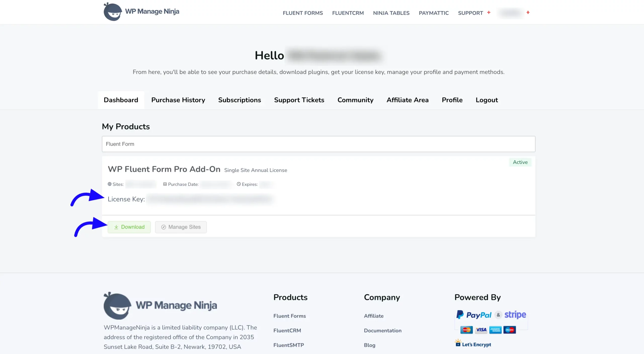Click the WP Fluent Form Pro Add-On title
644x354 pixels.
(164, 169)
